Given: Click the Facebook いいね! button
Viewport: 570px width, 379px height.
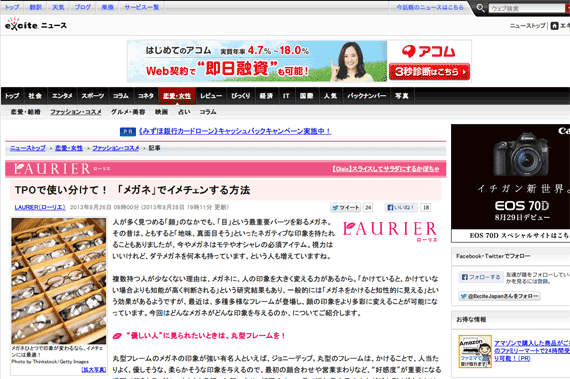Looking at the screenshot, I should pyautogui.click(x=401, y=207).
